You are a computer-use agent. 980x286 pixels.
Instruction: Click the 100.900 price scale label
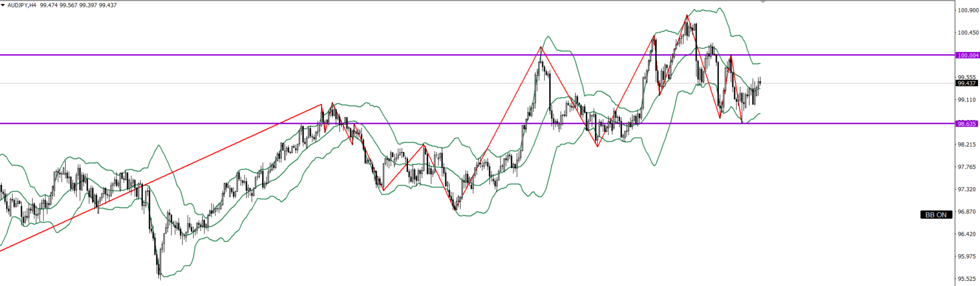(967, 10)
